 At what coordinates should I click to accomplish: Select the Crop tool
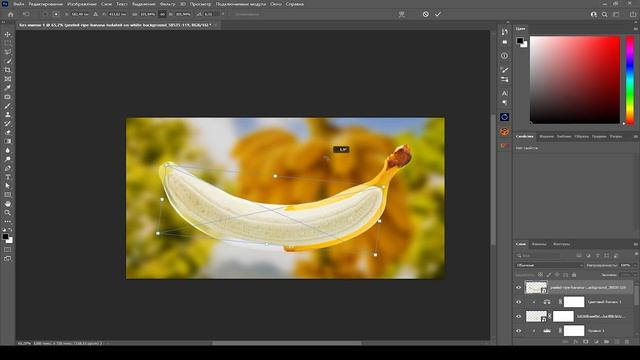pyautogui.click(x=7, y=70)
